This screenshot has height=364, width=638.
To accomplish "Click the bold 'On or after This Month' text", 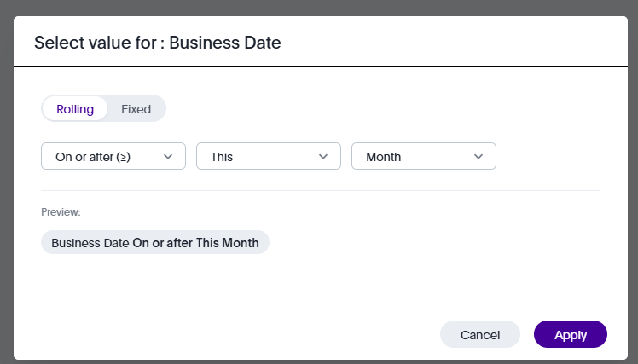I will click(x=195, y=243).
